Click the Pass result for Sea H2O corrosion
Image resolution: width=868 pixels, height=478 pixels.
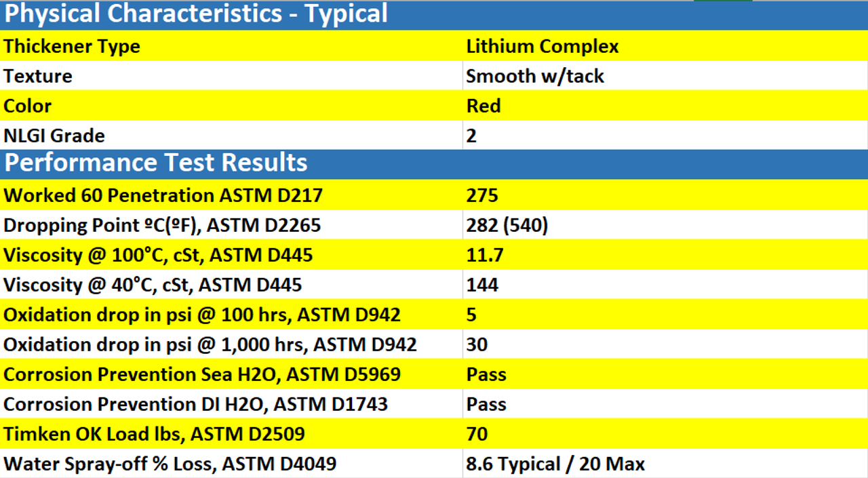click(x=486, y=374)
